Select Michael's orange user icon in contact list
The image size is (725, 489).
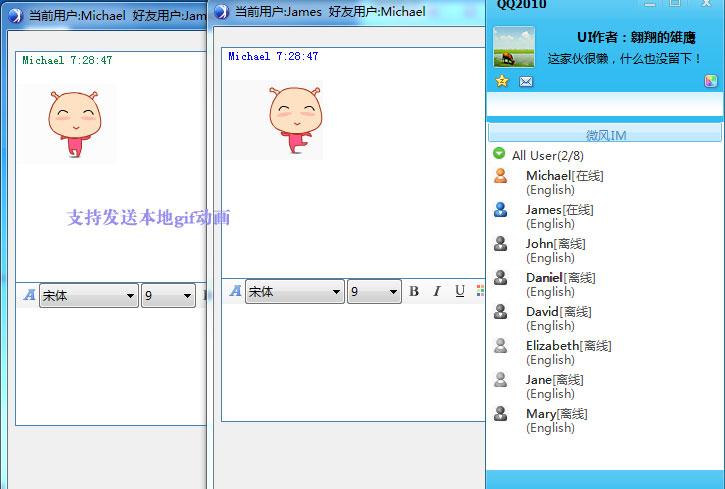[x=500, y=176]
